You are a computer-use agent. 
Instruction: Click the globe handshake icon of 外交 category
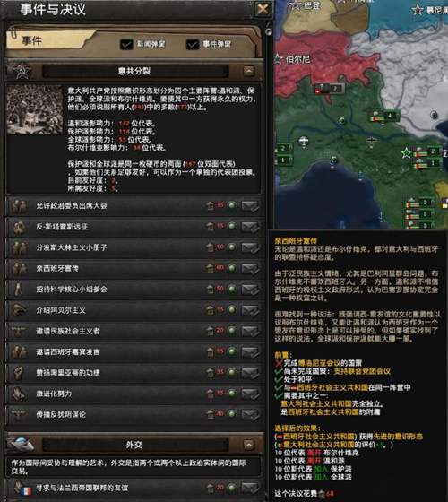pos(22,444)
